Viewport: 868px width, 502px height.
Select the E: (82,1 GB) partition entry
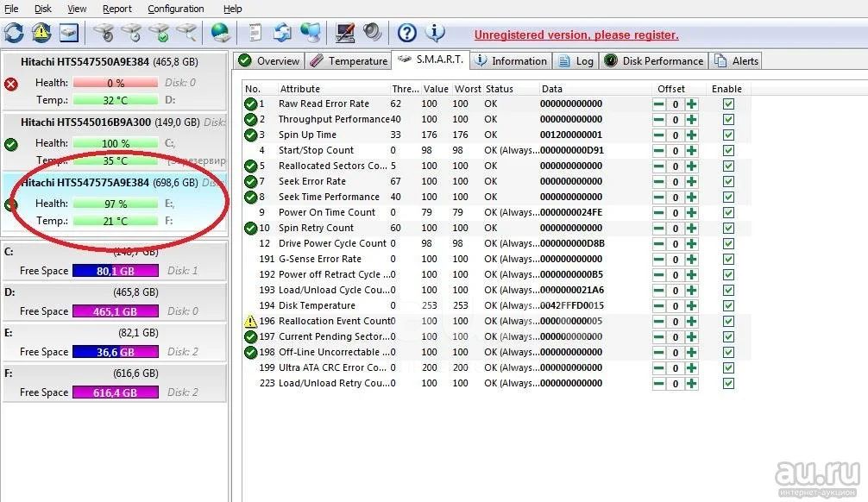[x=115, y=342]
